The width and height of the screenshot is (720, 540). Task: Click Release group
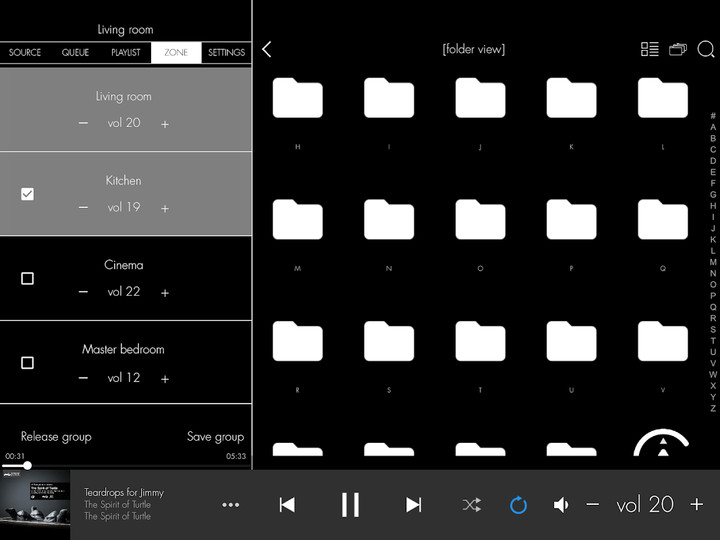[56, 437]
